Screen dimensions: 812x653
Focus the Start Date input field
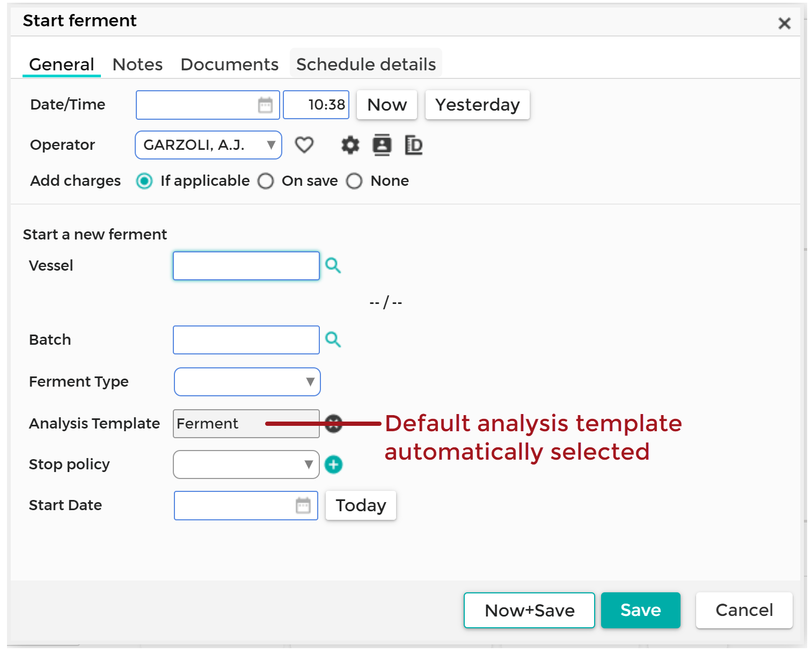(246, 505)
